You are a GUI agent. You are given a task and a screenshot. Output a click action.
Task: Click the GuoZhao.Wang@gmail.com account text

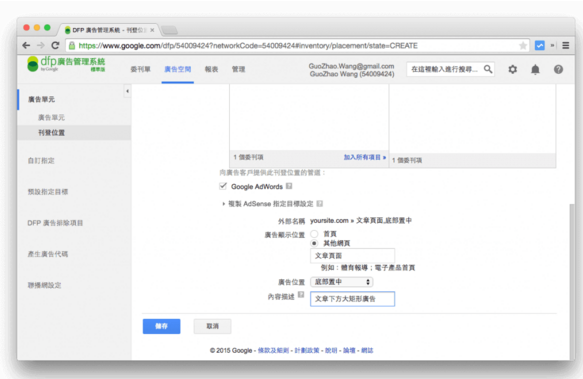[x=351, y=66]
